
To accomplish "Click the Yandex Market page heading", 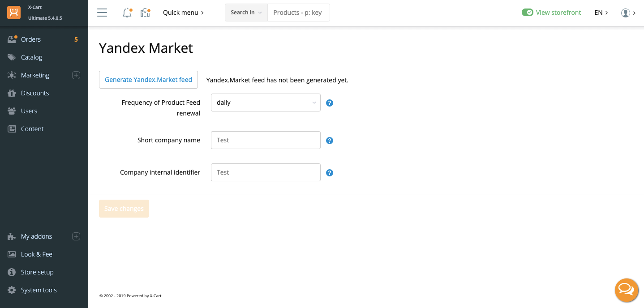I will [146, 48].
